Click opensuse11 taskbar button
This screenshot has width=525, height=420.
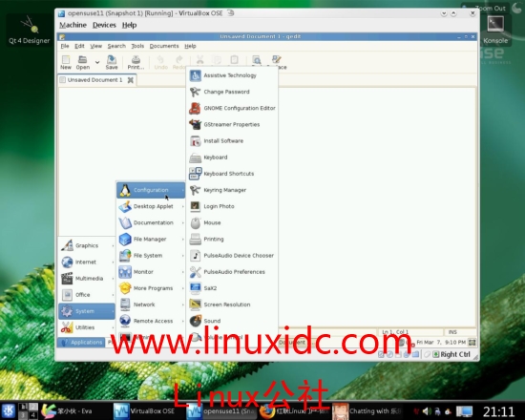[x=221, y=411]
